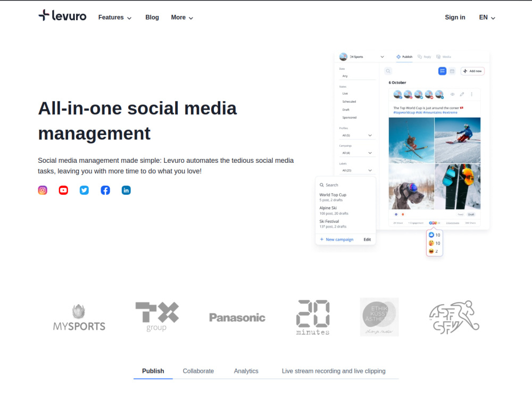Open the YouTube icon link
Screen dimensions: 532x399
[x=63, y=190]
